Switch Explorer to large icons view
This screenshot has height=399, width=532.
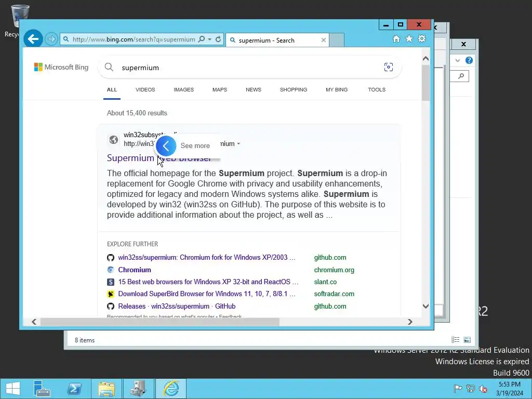coord(467,340)
